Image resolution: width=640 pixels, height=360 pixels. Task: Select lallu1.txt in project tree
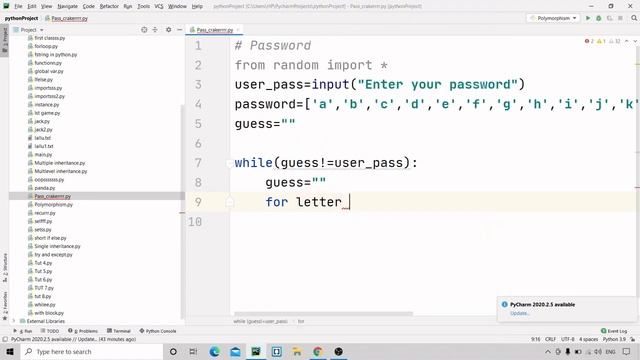tap(40, 146)
